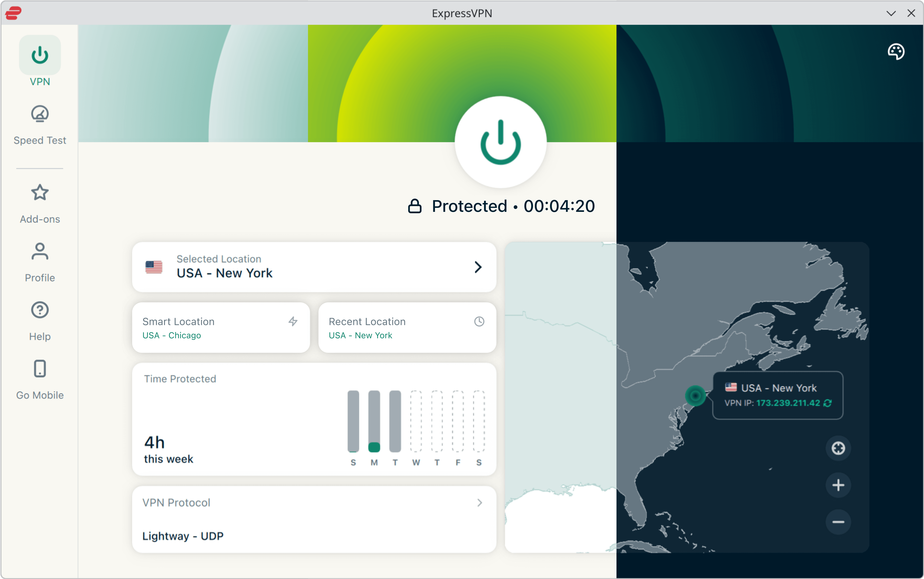
Task: Click the New York map location marker
Action: tap(695, 396)
